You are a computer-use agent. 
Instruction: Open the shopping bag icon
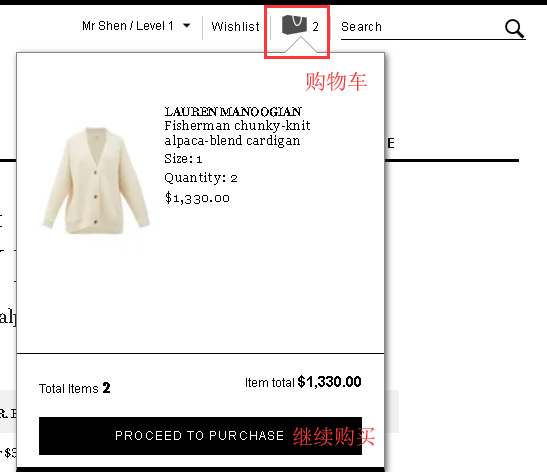294,25
